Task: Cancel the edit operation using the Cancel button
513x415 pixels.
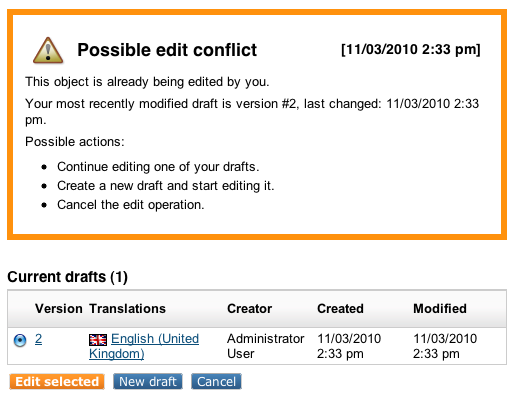Action: [x=216, y=382]
